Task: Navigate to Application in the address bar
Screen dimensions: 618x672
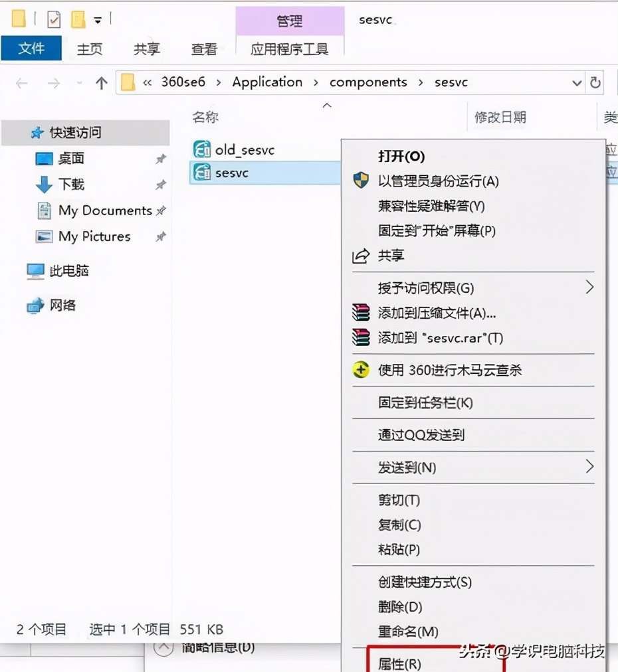Action: click(x=267, y=82)
